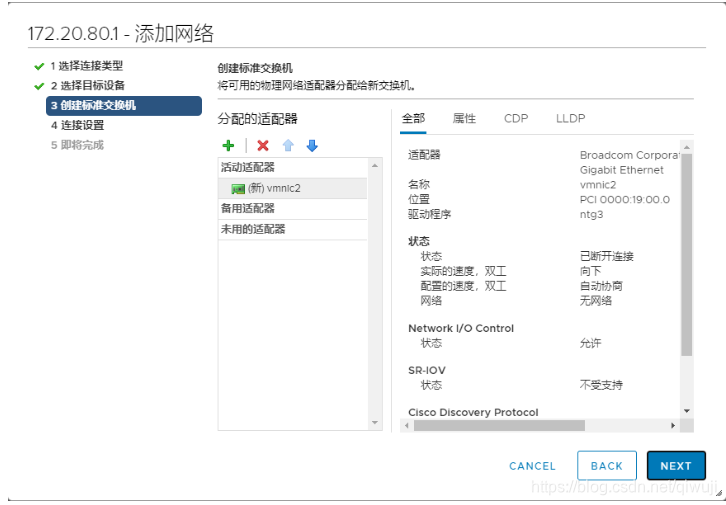
Task: Click the NEXT button
Action: (x=676, y=466)
